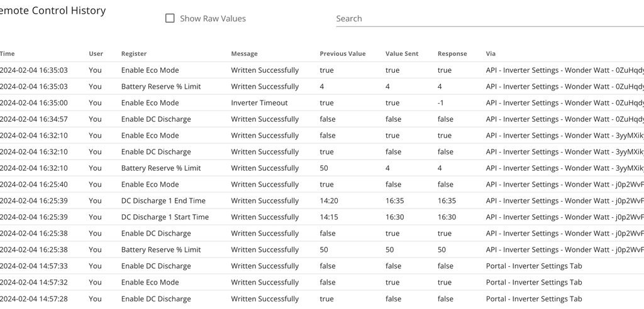Select the Inverter Timeout message cell

tap(259, 103)
